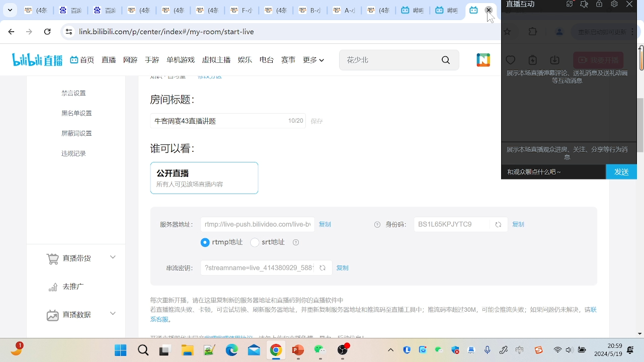Copy the 服务器地址 with 复制
The width and height of the screenshot is (644, 362).
325,225
